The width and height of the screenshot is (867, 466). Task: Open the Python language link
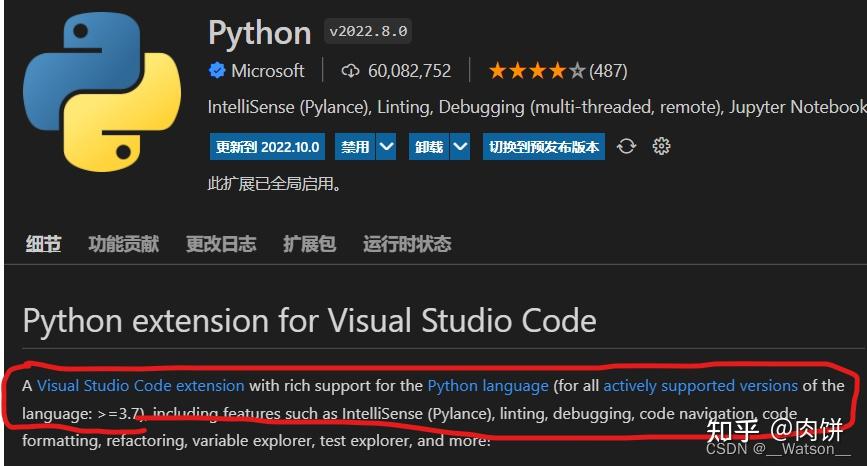pos(488,385)
